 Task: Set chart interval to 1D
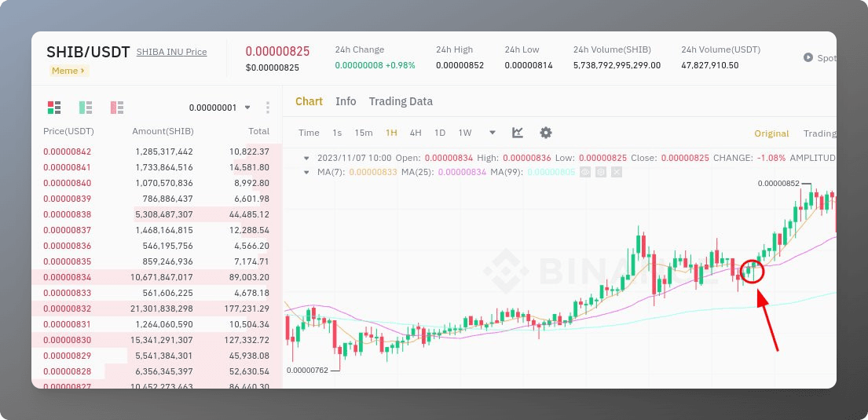(x=440, y=133)
